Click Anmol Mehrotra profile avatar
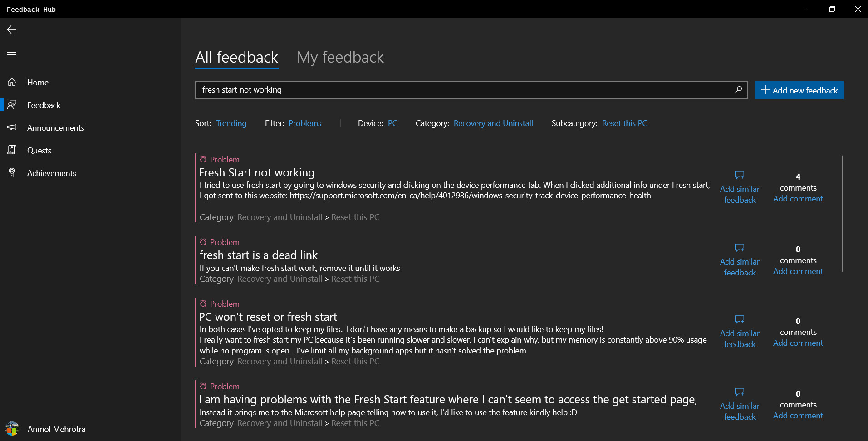The image size is (868, 441). 12,428
